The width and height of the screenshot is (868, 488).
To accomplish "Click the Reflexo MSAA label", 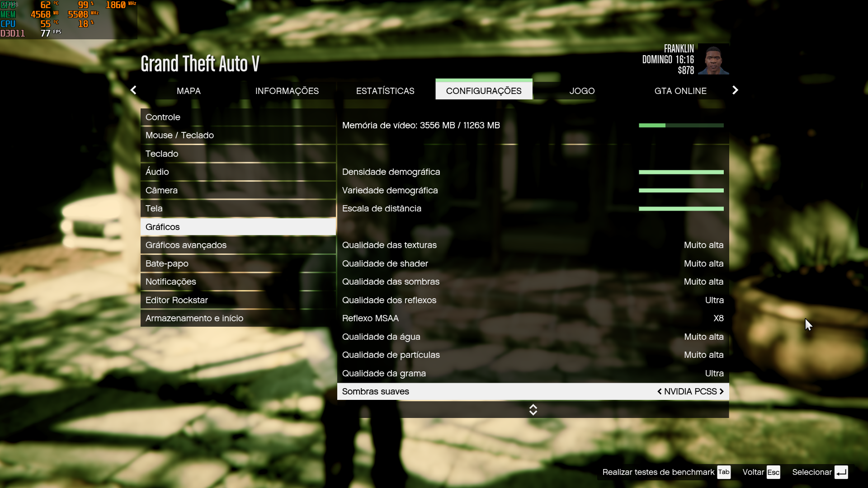I will (370, 318).
